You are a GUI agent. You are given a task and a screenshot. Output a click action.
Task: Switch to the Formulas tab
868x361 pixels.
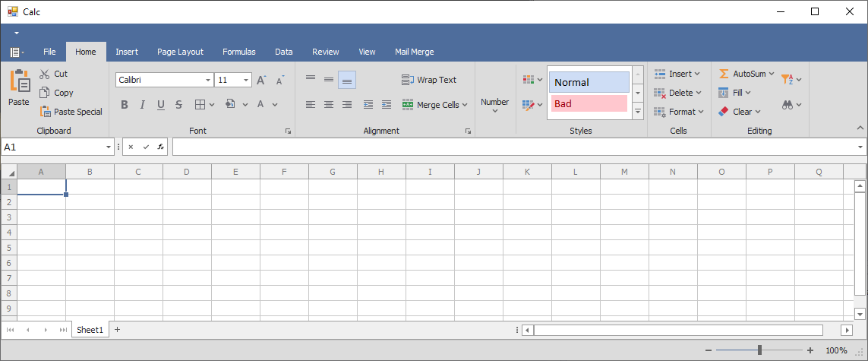click(x=239, y=52)
